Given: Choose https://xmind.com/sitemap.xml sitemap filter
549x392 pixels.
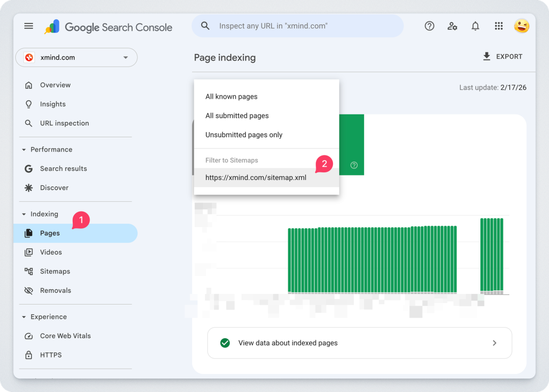Looking at the screenshot, I should pyautogui.click(x=266, y=177).
